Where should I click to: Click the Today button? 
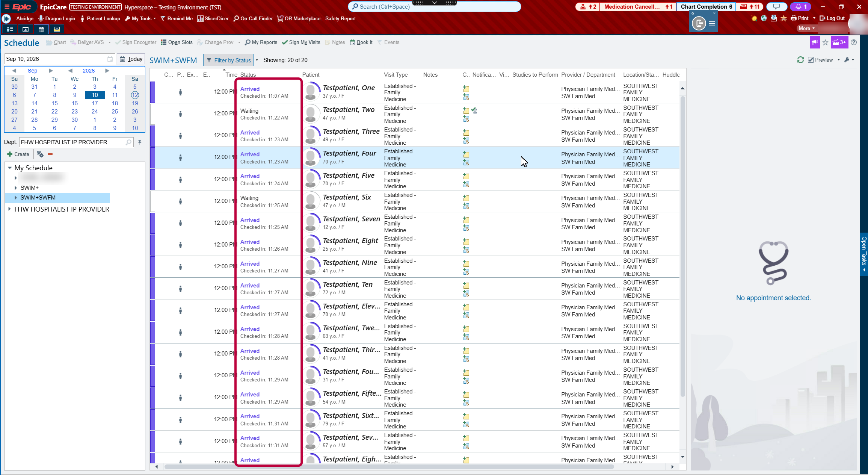pyautogui.click(x=131, y=59)
